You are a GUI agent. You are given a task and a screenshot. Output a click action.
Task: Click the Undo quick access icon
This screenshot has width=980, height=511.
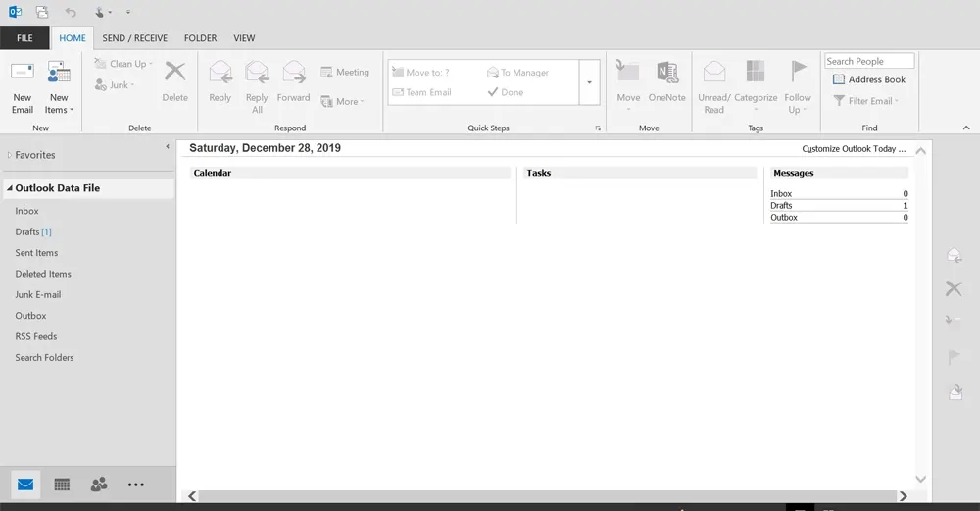(x=71, y=12)
